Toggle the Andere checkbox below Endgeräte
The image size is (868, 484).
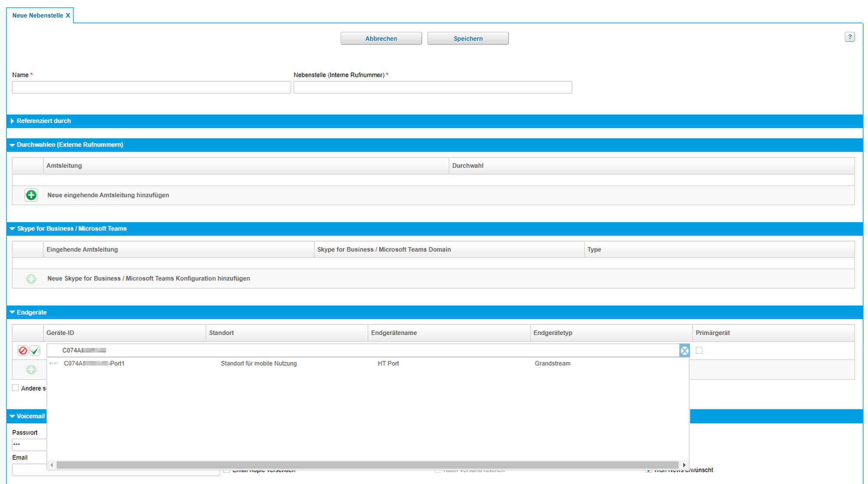[16, 388]
